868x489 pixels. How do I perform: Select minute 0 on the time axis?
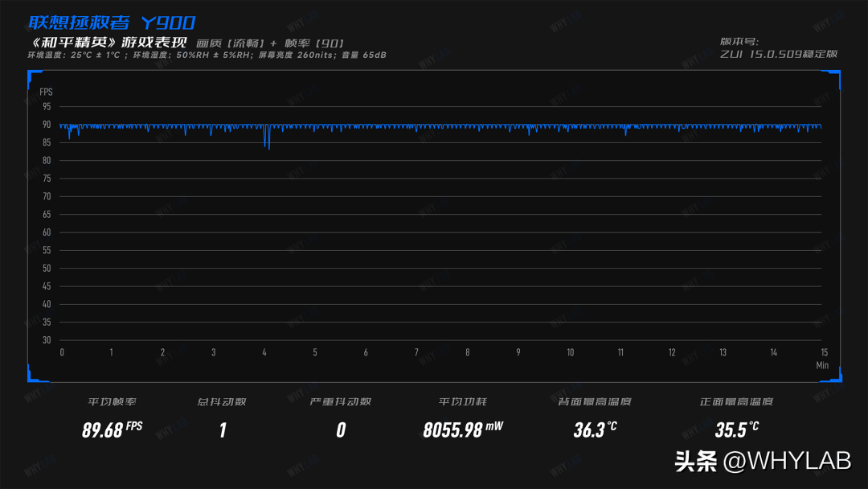click(62, 352)
